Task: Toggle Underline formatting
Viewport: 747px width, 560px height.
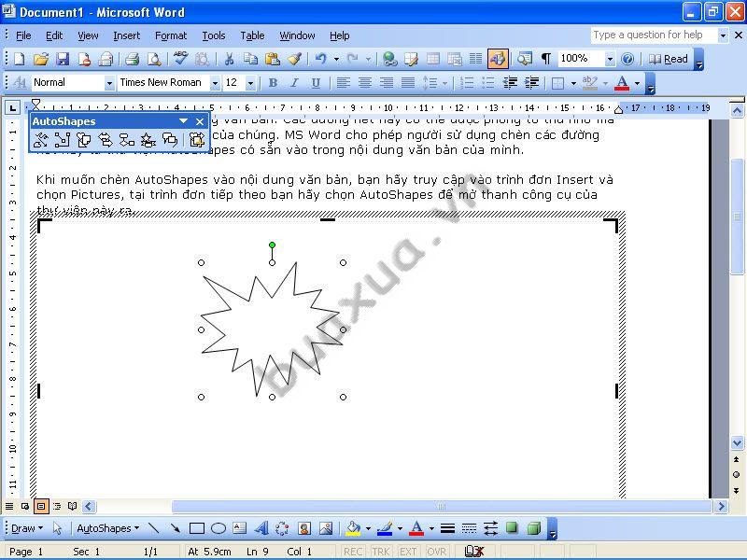Action: click(x=316, y=83)
